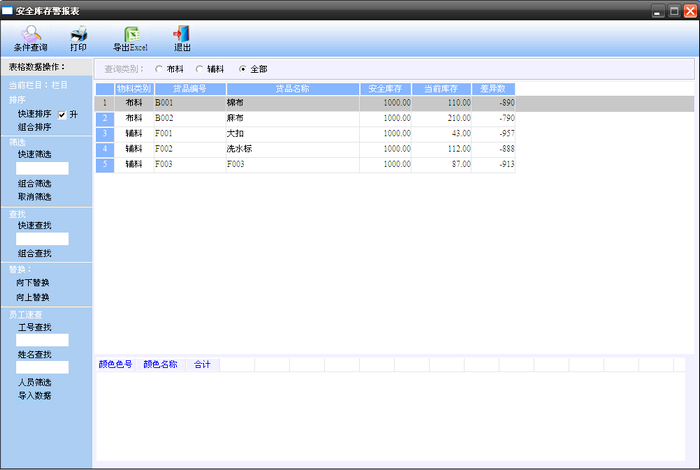The height and width of the screenshot is (470, 700).
Task: Select the 布料 radio button
Action: 159,69
